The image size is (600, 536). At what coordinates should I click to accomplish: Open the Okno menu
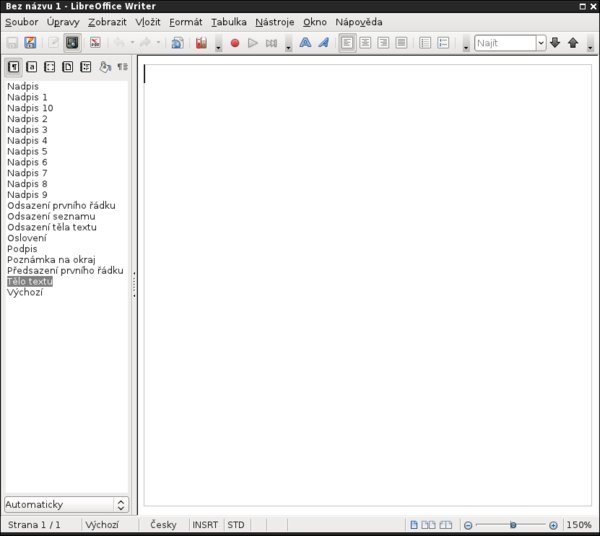(315, 22)
